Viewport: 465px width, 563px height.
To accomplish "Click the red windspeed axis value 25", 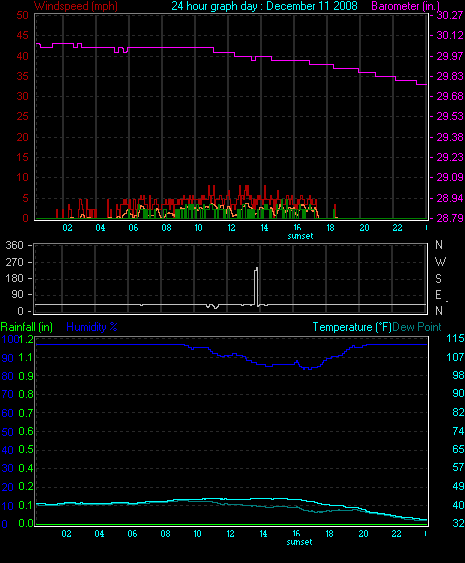I will (x=22, y=116).
